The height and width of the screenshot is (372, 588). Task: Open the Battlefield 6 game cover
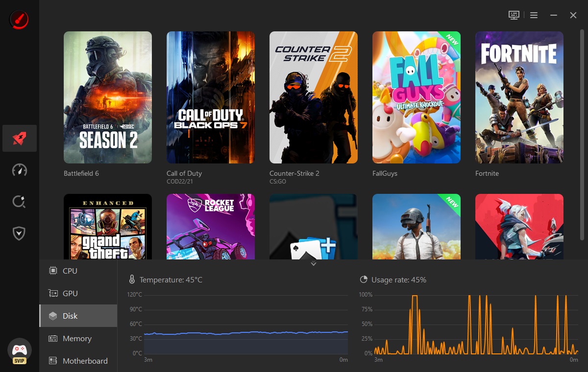108,97
